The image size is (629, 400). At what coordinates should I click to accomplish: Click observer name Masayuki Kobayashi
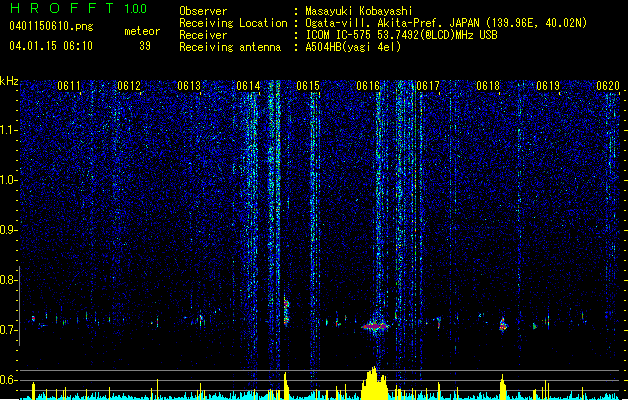click(359, 11)
